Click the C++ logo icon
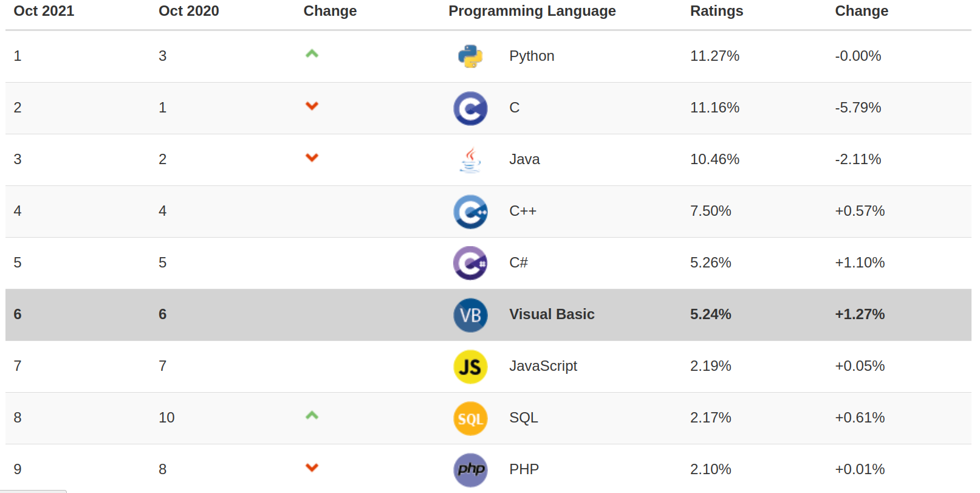 pos(470,212)
